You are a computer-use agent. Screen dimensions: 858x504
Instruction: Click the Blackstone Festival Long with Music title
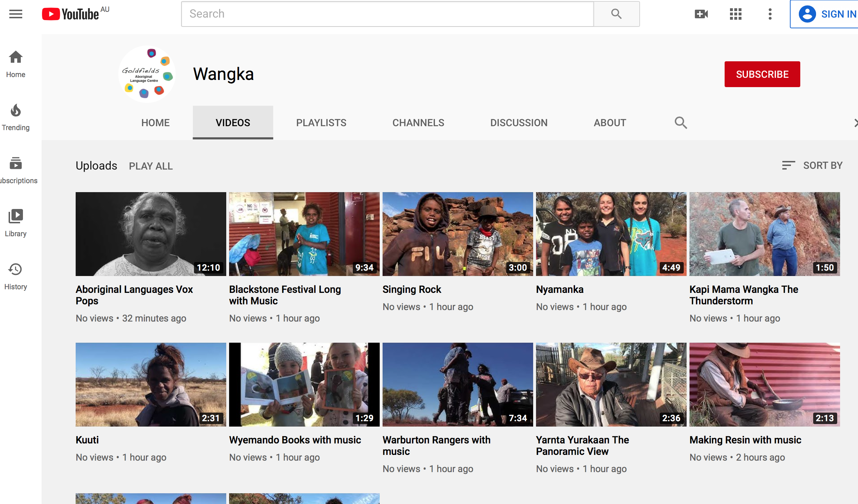click(x=285, y=295)
